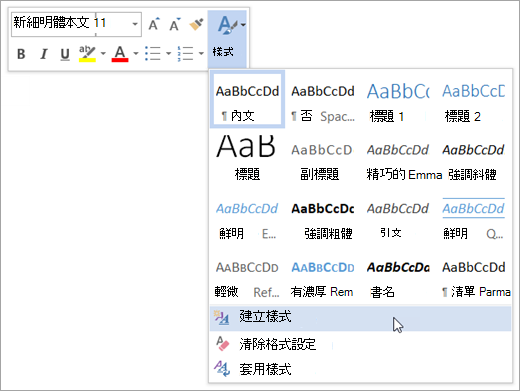Apply yellow text highlight color
The width and height of the screenshot is (520, 391).
pyautogui.click(x=87, y=54)
